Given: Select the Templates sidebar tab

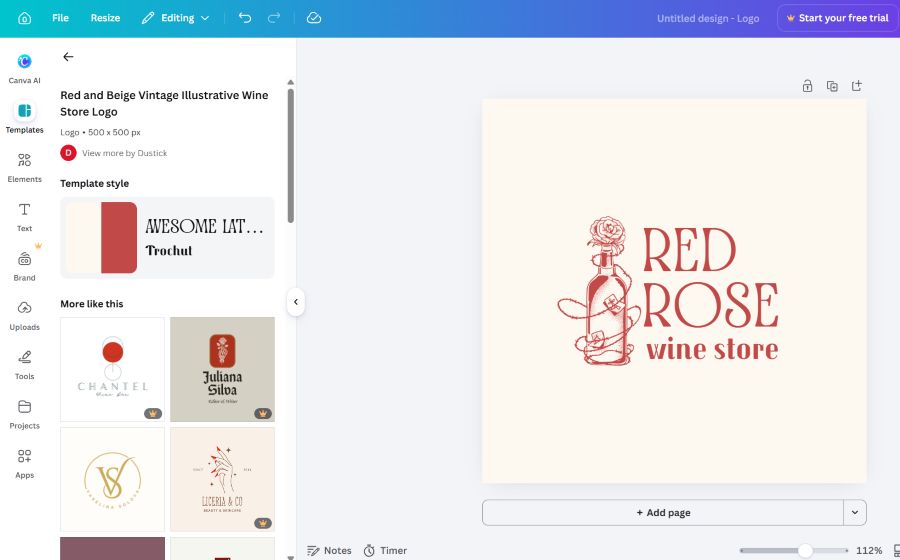Looking at the screenshot, I should tap(24, 118).
